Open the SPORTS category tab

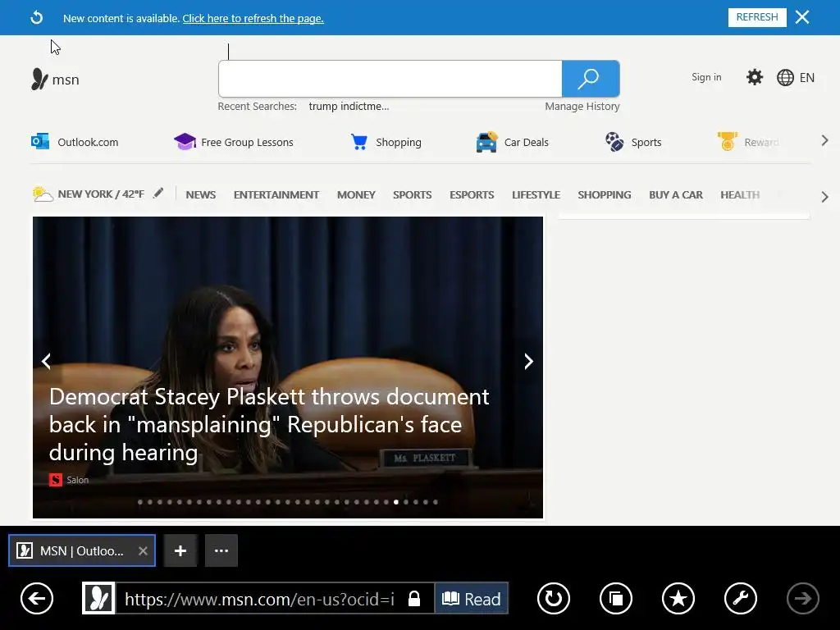(x=413, y=195)
